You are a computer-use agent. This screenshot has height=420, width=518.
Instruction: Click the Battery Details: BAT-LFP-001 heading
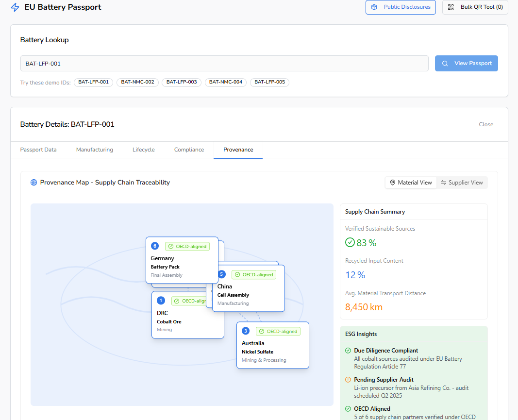(67, 125)
